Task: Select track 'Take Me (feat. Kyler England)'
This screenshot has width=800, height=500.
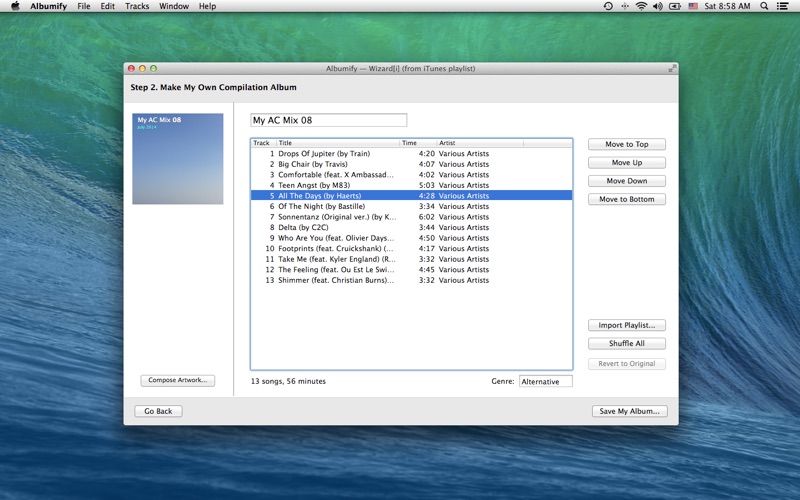Action: [x=411, y=259]
